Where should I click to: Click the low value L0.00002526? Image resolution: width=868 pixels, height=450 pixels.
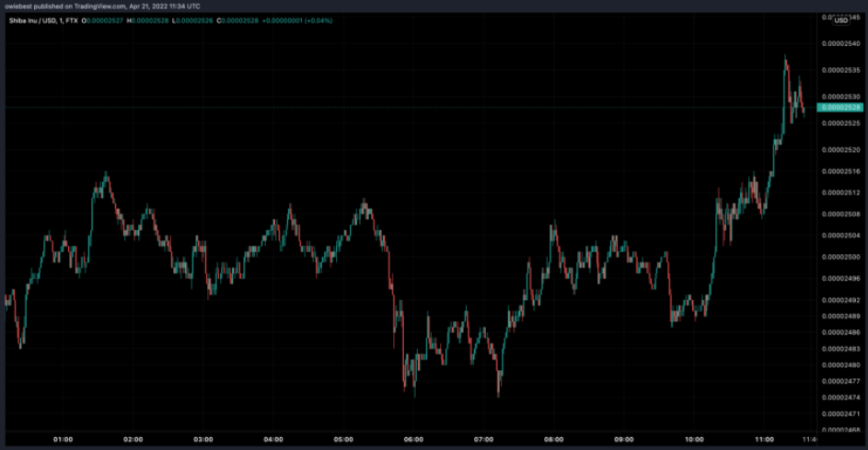pyautogui.click(x=192, y=21)
